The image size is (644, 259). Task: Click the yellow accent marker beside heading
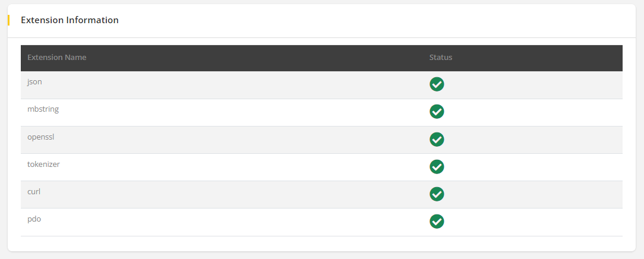(8, 20)
